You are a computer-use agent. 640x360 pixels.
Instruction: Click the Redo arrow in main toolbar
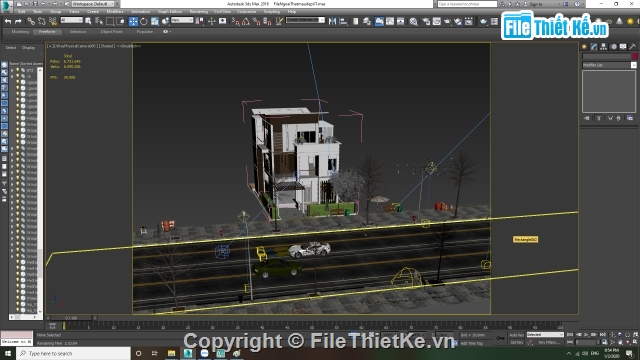[18, 21]
